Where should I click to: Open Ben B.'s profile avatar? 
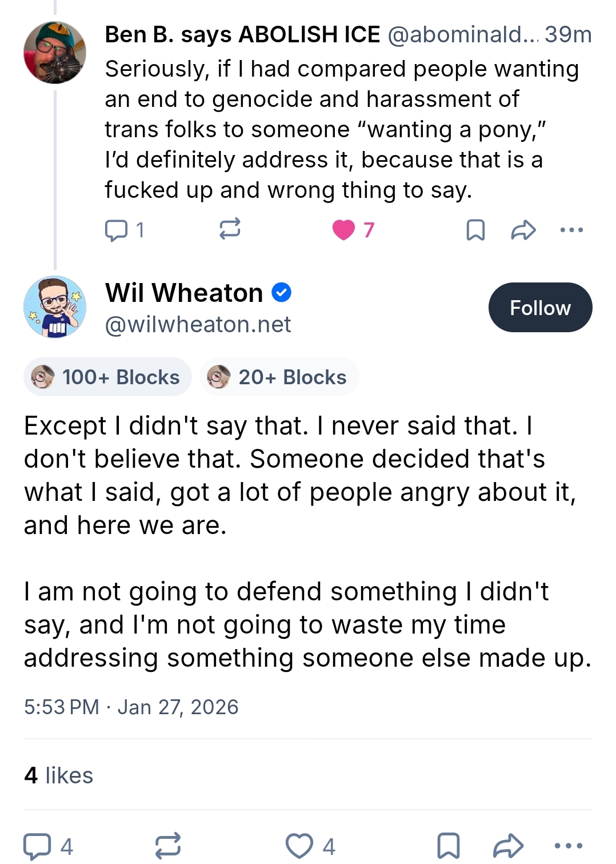pyautogui.click(x=55, y=53)
